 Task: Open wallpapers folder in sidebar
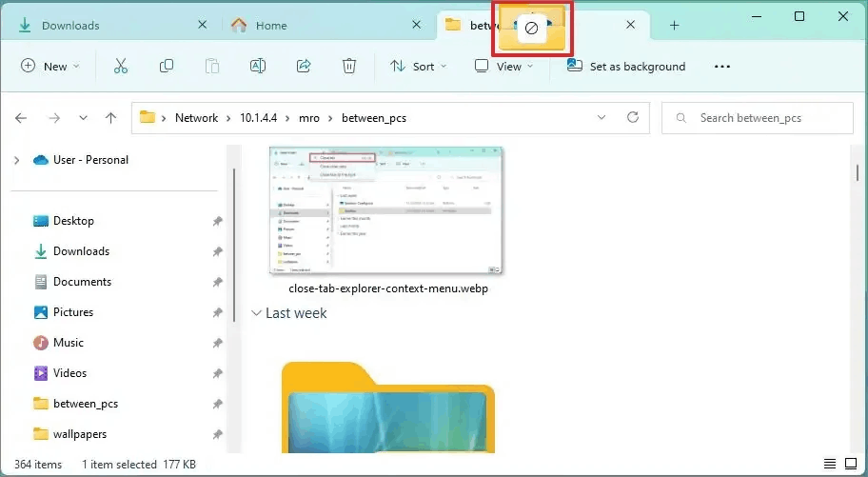pos(80,434)
